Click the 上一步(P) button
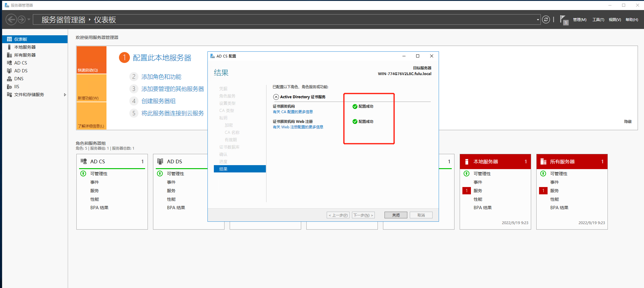This screenshot has width=644, height=288. [x=338, y=215]
